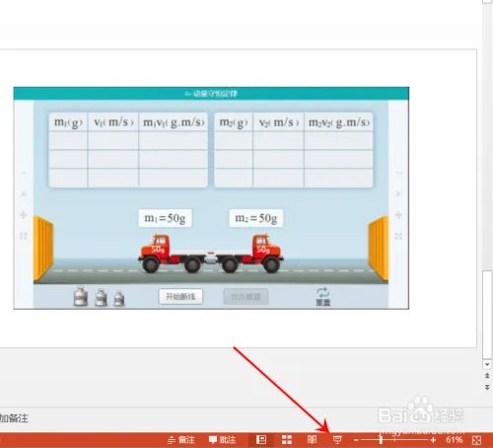Start slideshow from status bar icon

click(x=337, y=439)
